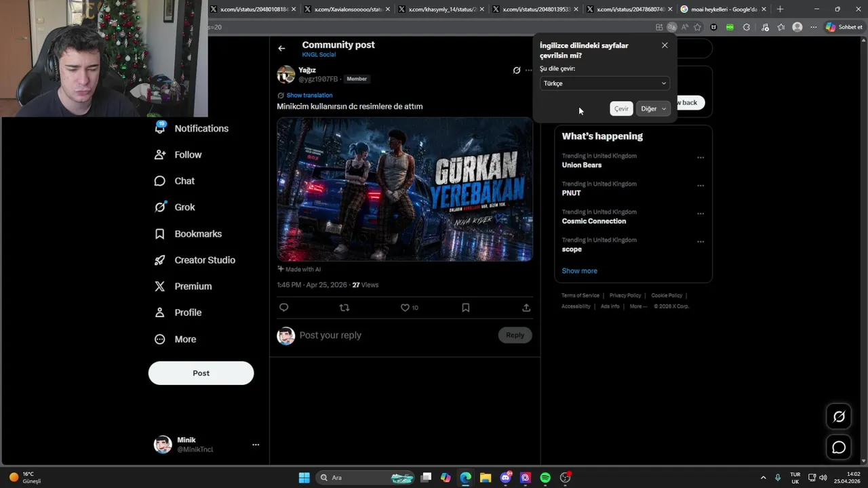Open the floating Grok button bottom right
This screenshot has width=868, height=488.
coord(839,417)
